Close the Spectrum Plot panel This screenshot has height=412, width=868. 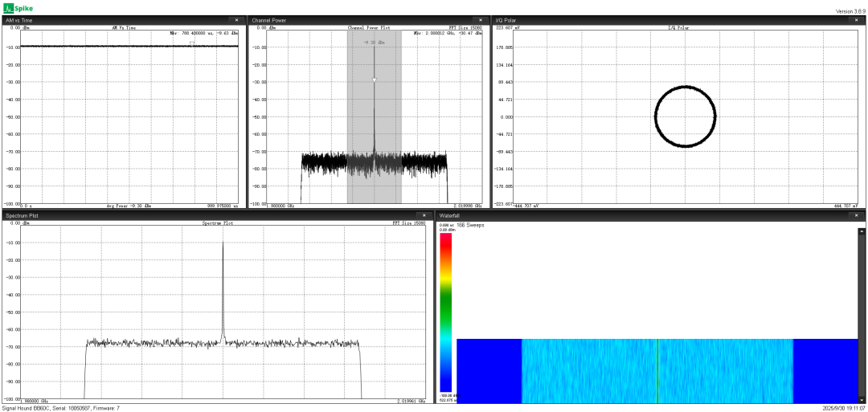tap(424, 215)
